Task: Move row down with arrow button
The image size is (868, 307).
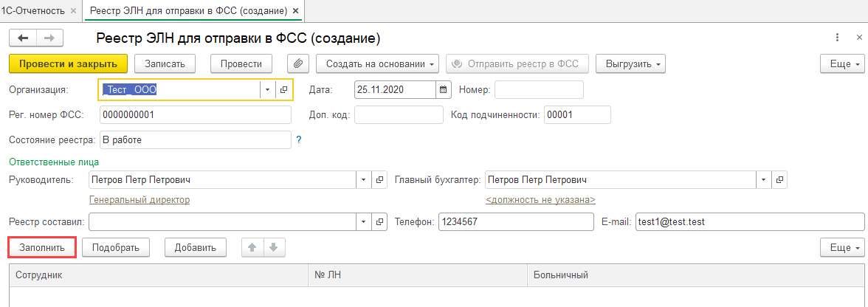Action: click(273, 247)
